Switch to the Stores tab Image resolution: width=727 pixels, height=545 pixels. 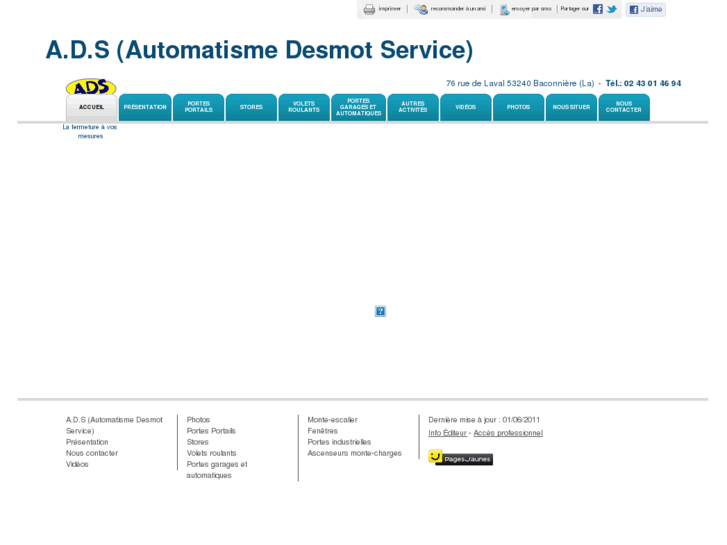pos(251,107)
